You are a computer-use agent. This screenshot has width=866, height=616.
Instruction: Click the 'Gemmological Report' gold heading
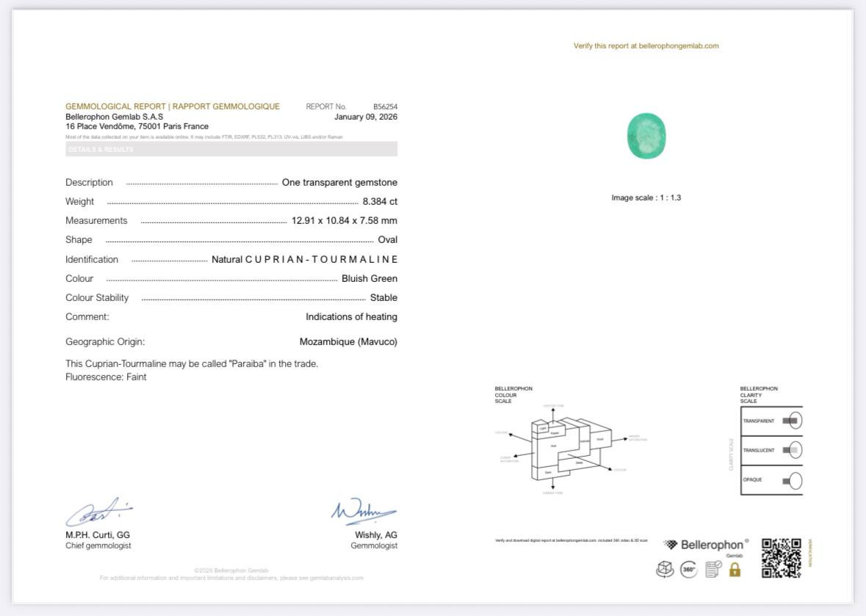173,106
